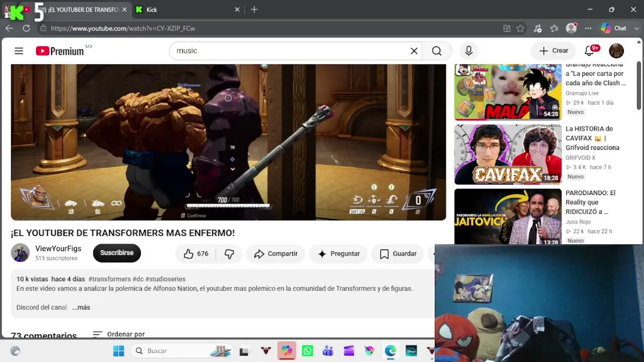This screenshot has height=362, width=644.
Task: Open the Gramajo Reacciona video thumbnail
Action: click(508, 92)
